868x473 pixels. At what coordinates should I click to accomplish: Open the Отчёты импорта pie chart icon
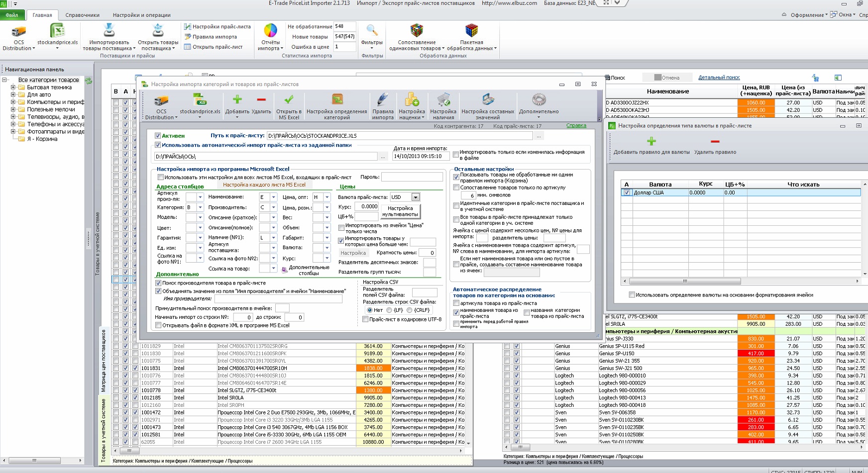tap(270, 30)
